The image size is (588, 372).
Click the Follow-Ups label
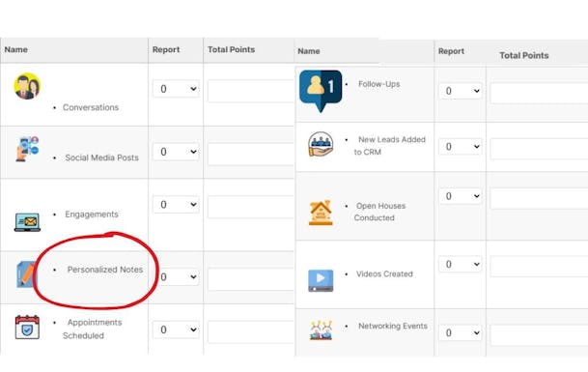[379, 84]
